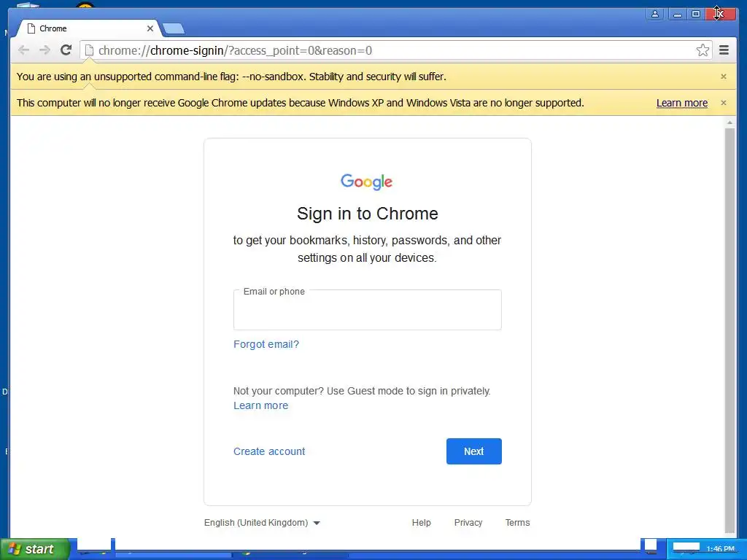Open the Help link

[x=421, y=523]
